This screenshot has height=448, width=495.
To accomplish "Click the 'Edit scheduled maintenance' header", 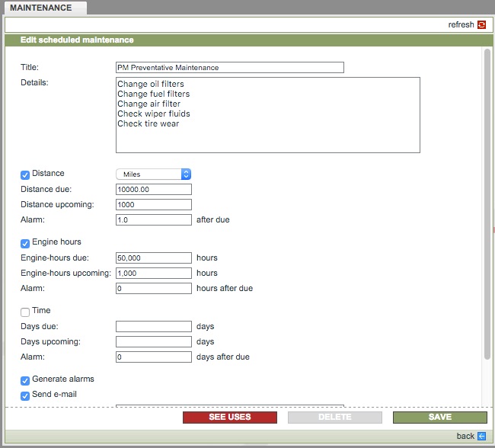I will 77,40.
